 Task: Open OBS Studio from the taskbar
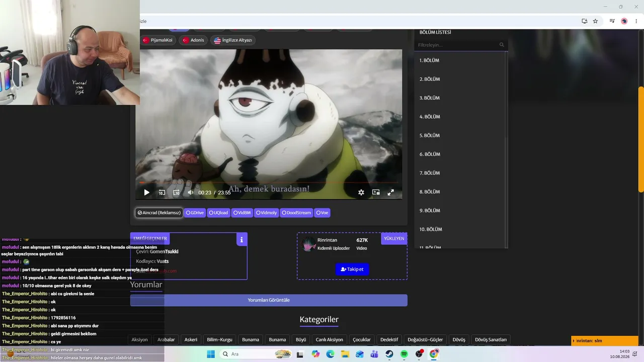point(419,354)
